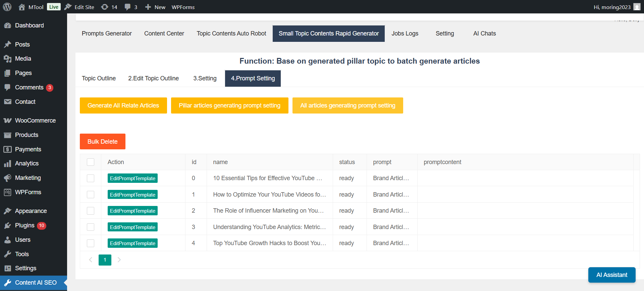Screen dimensions: 644x291
Task: Click the WordPress logo icon
Action: click(x=7, y=7)
